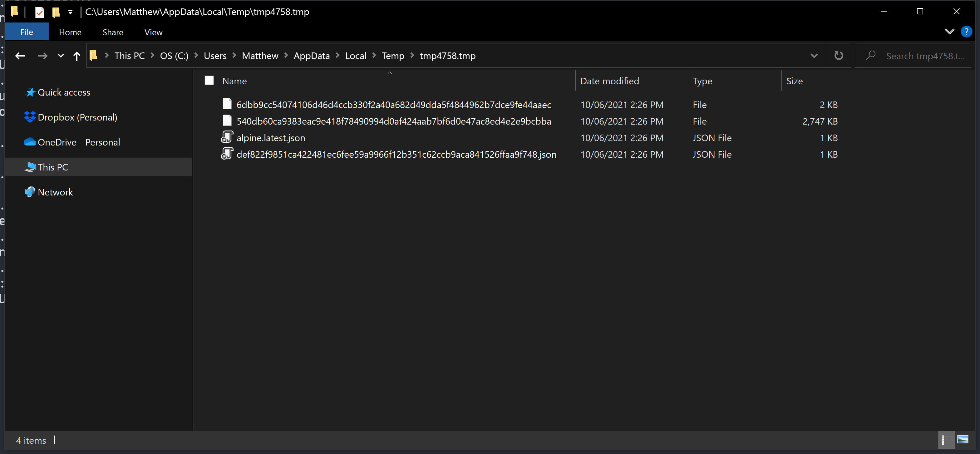This screenshot has height=454, width=980.
Task: Click the Up one level arrow
Action: [76, 56]
